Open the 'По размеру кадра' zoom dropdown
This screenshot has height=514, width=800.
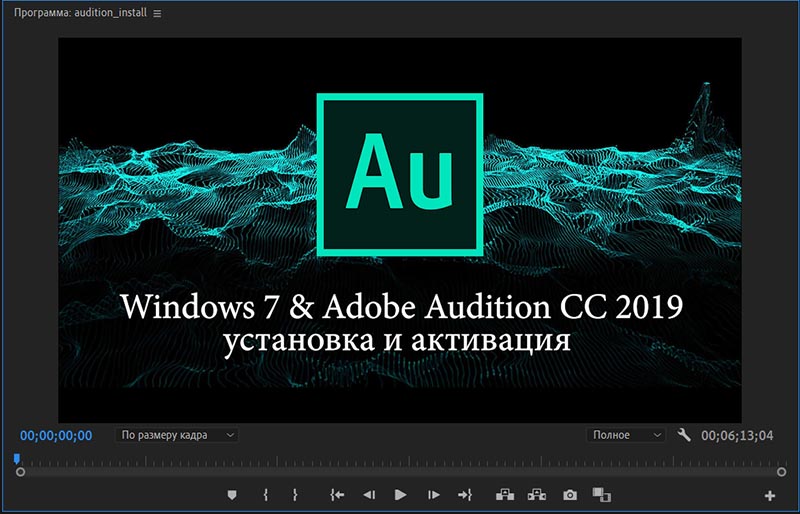pyautogui.click(x=177, y=435)
